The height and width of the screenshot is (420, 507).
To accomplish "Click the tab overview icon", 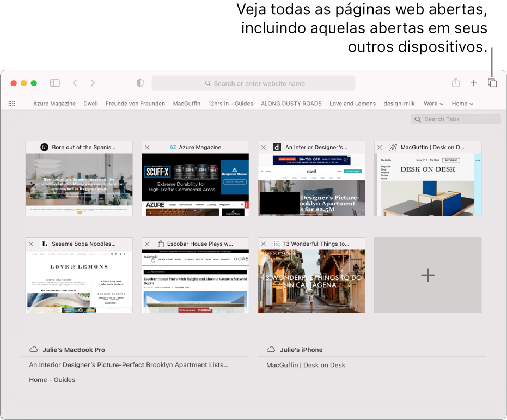I will [x=492, y=83].
